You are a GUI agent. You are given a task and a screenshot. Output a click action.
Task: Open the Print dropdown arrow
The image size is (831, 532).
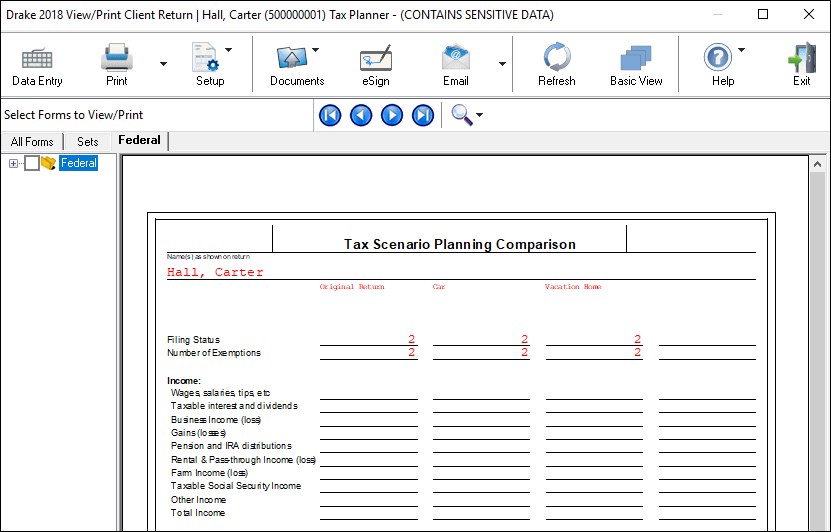pyautogui.click(x=163, y=64)
